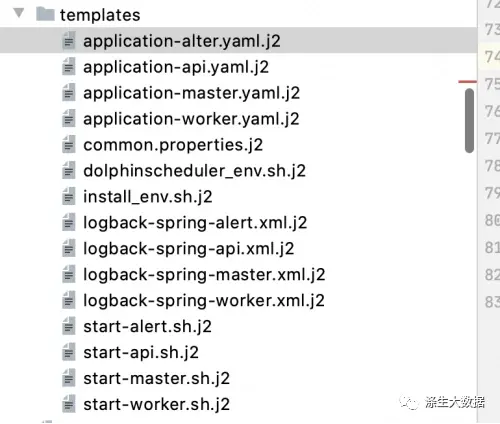Select logback-spring-api.xml.j2 file
Image resolution: width=500 pixels, height=424 pixels.
pos(189,249)
